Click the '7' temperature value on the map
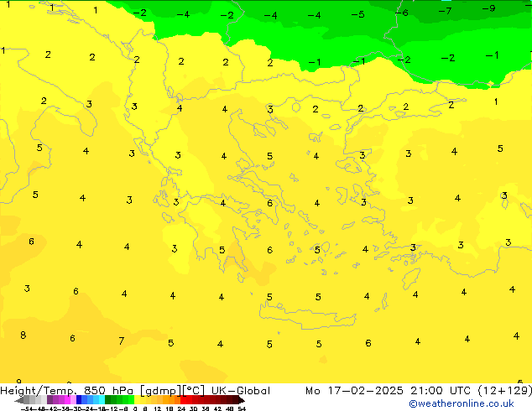This screenshot has width=532, height=411. pos(122,341)
